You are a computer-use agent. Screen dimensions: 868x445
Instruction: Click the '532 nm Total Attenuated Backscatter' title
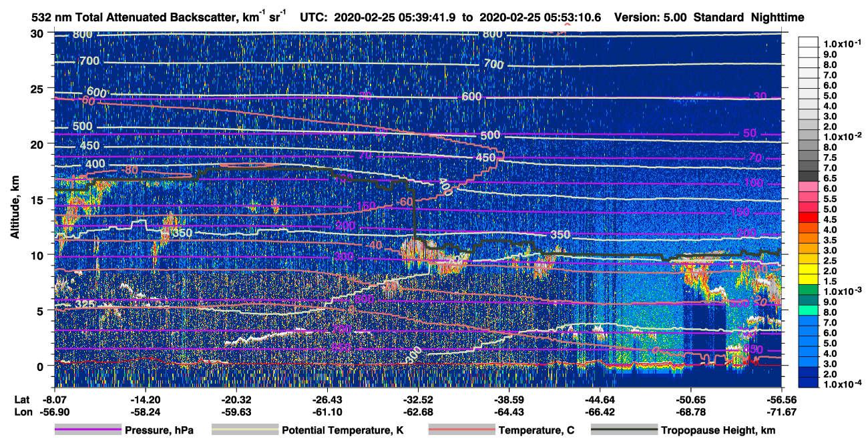tap(136, 18)
